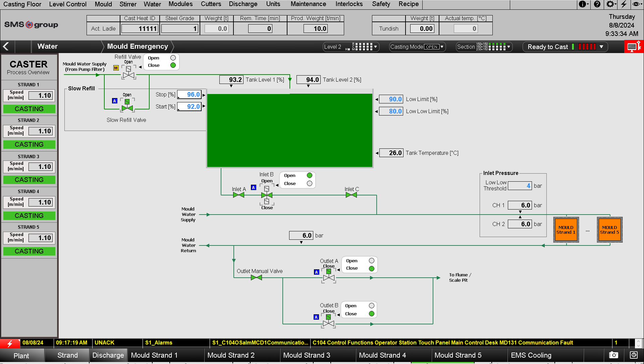Click the eye view icon in top bar
Screen dimensions: 644x364
pos(636,4)
